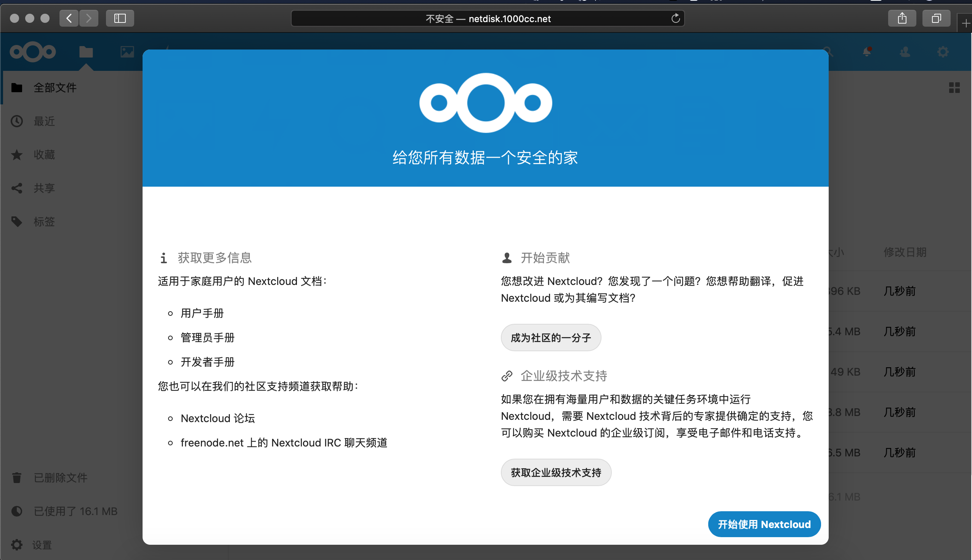Image resolution: width=972 pixels, height=560 pixels.
Task: Click Safari show tabs overview icon
Action: [x=936, y=18]
